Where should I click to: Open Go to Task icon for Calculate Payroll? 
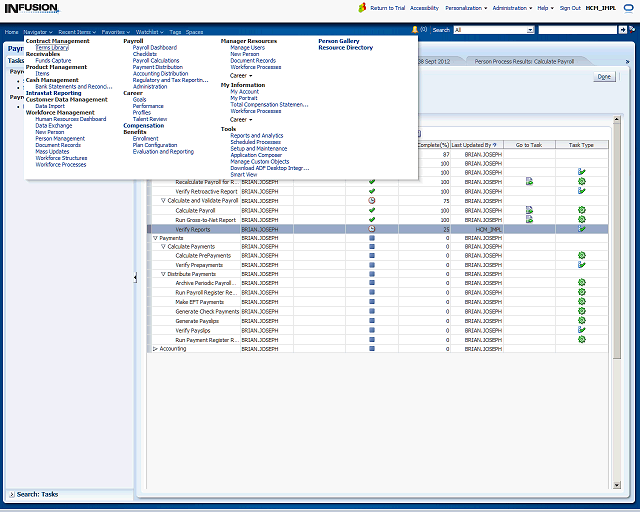pyautogui.click(x=529, y=210)
